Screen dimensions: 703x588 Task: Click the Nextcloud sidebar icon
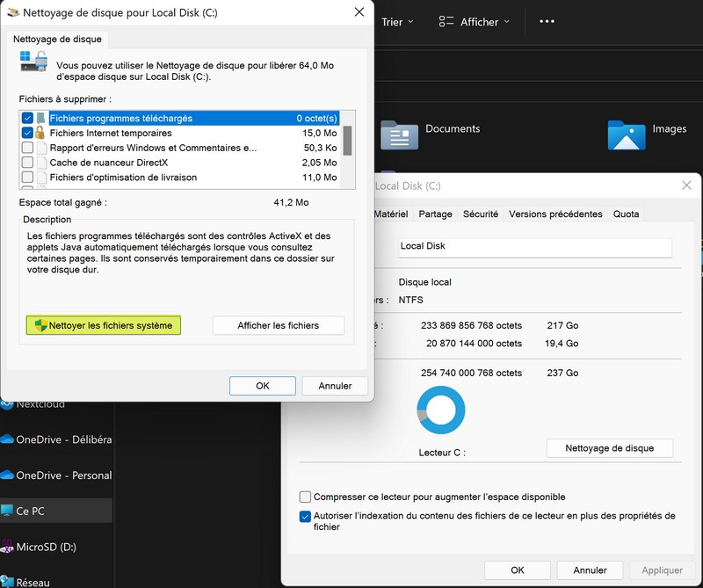(7, 404)
